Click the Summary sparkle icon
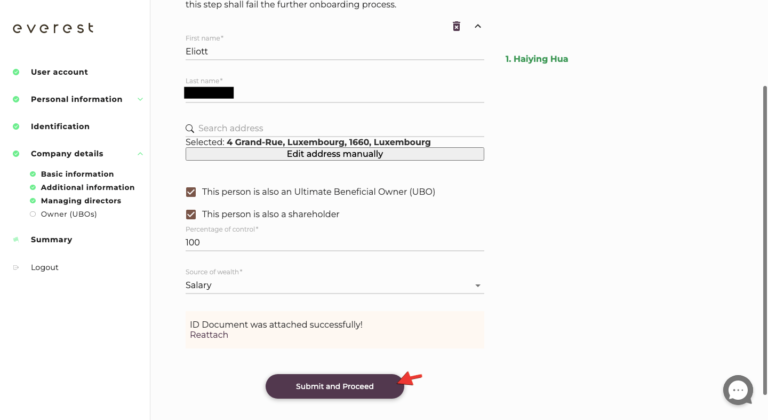This screenshot has height=420, width=768. tap(16, 240)
